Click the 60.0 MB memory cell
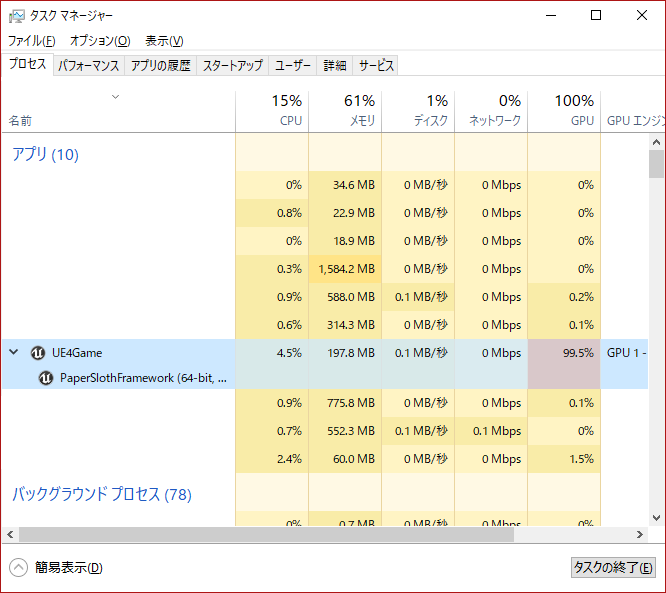This screenshot has height=593, width=666. point(345,459)
